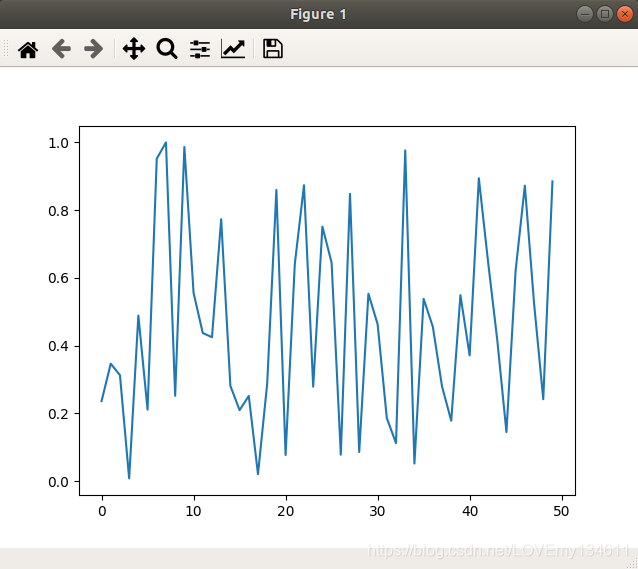Click the y-axis label 0.8
Image resolution: width=638 pixels, height=569 pixels.
(x=59, y=211)
